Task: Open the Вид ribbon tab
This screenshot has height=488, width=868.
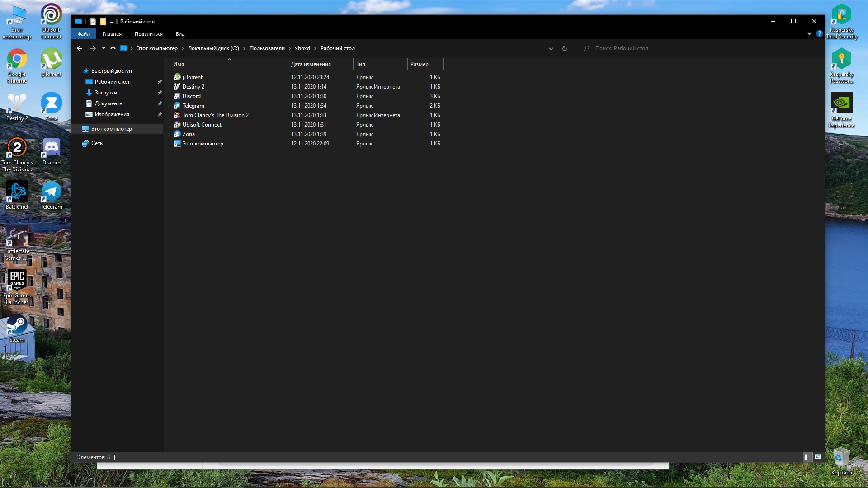Action: click(180, 34)
